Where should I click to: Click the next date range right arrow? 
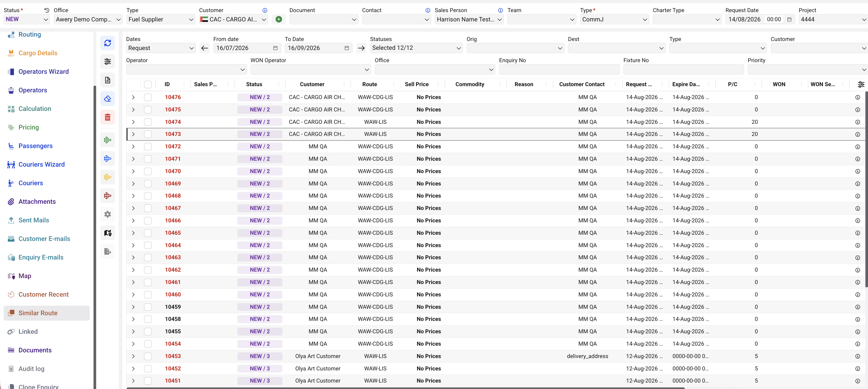tap(361, 48)
